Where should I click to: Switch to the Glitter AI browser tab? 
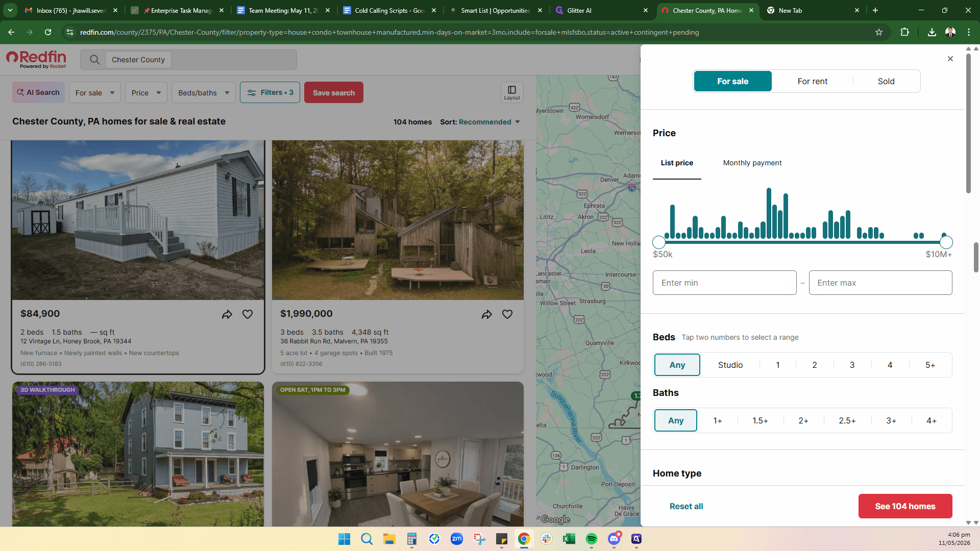click(602, 10)
